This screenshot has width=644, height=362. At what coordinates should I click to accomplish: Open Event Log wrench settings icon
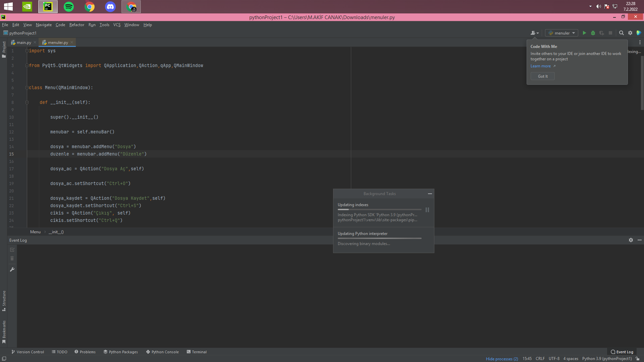(x=12, y=269)
